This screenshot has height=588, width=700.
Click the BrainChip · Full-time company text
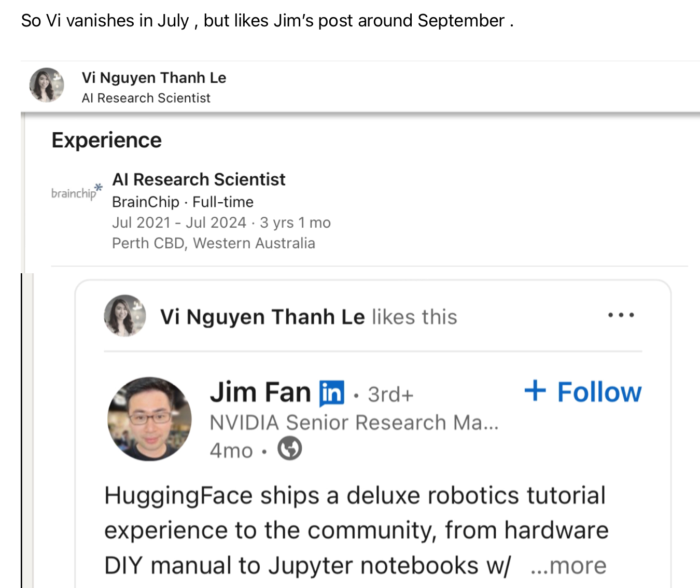pyautogui.click(x=183, y=202)
